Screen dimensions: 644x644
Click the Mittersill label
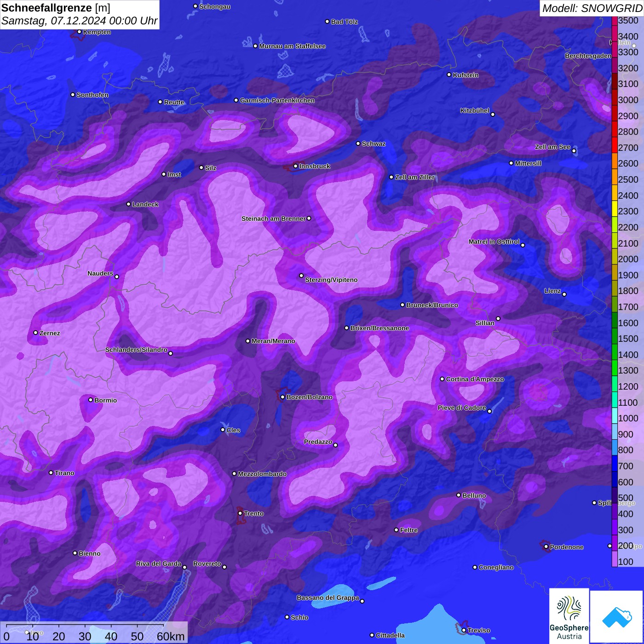point(528,163)
